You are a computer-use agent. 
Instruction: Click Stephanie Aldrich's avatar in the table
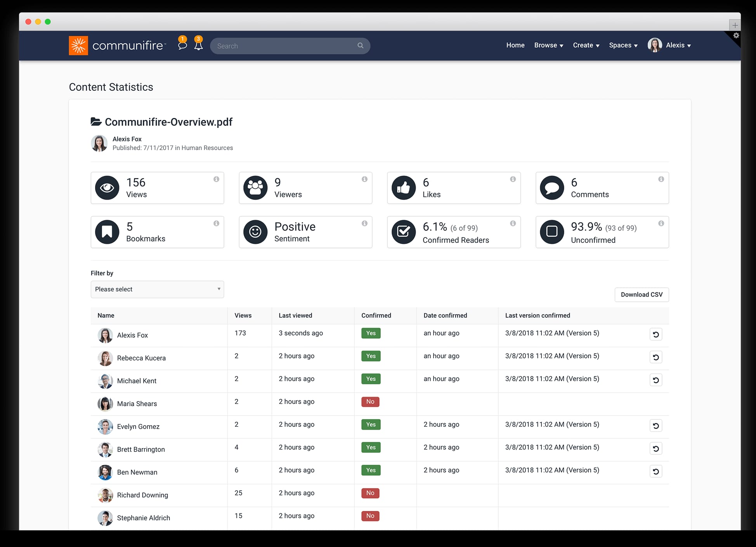105,518
